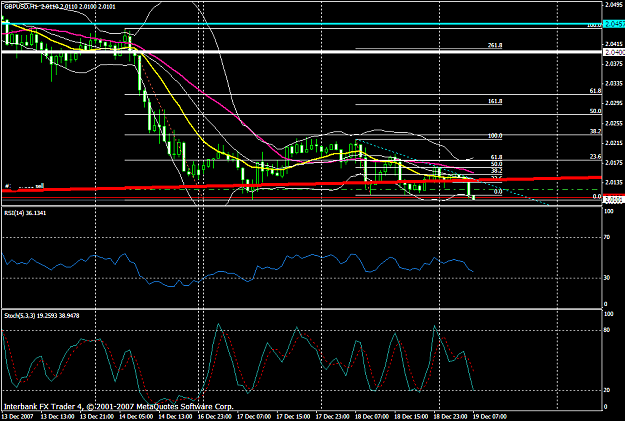Click the 2.0175 price scale value

(614, 163)
